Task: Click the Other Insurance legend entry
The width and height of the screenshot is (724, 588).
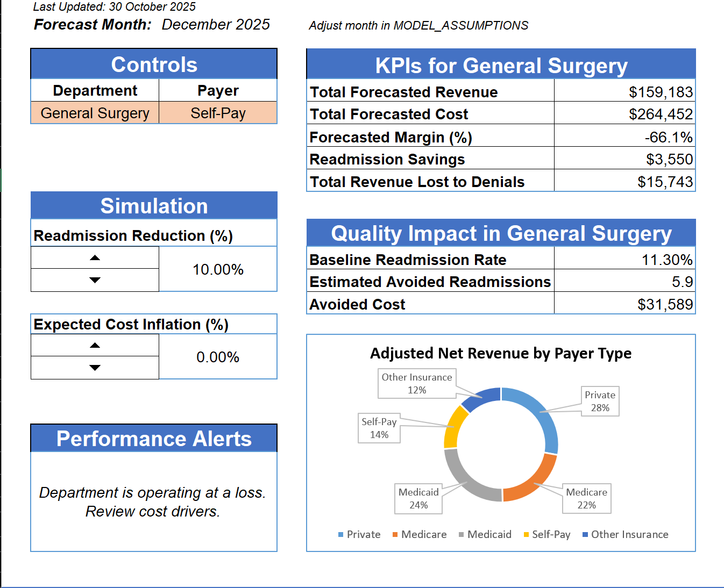Action: coord(626,535)
